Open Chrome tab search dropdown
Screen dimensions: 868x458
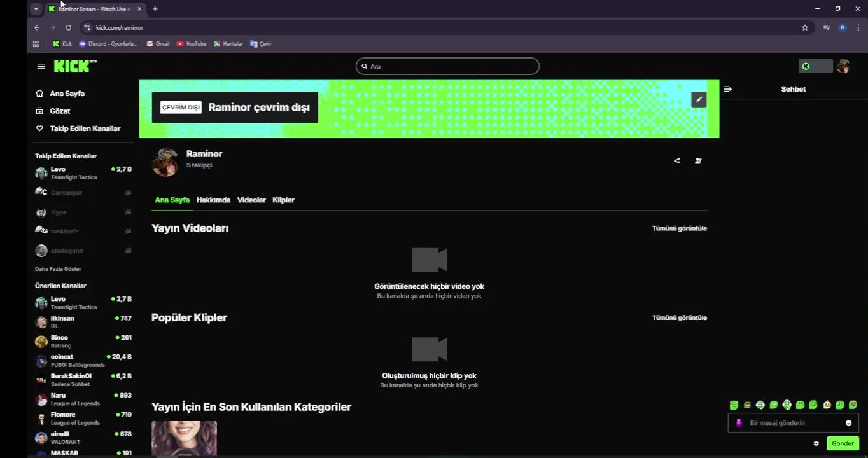[36, 9]
